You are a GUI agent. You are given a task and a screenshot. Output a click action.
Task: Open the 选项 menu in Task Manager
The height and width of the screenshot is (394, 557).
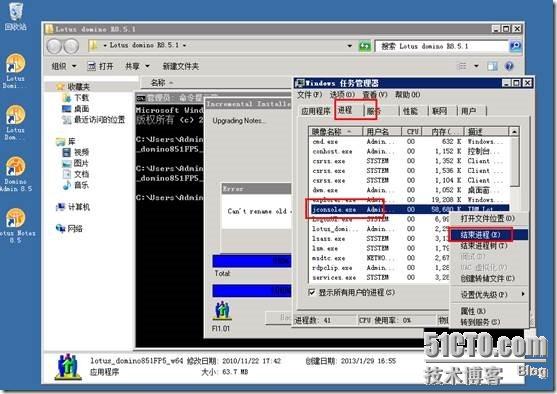pos(342,95)
